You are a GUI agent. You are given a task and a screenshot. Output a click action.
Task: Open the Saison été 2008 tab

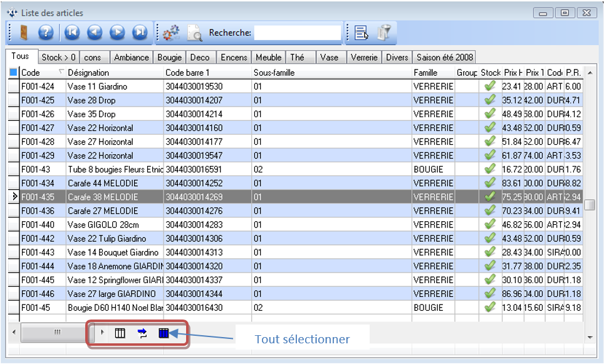(x=444, y=58)
